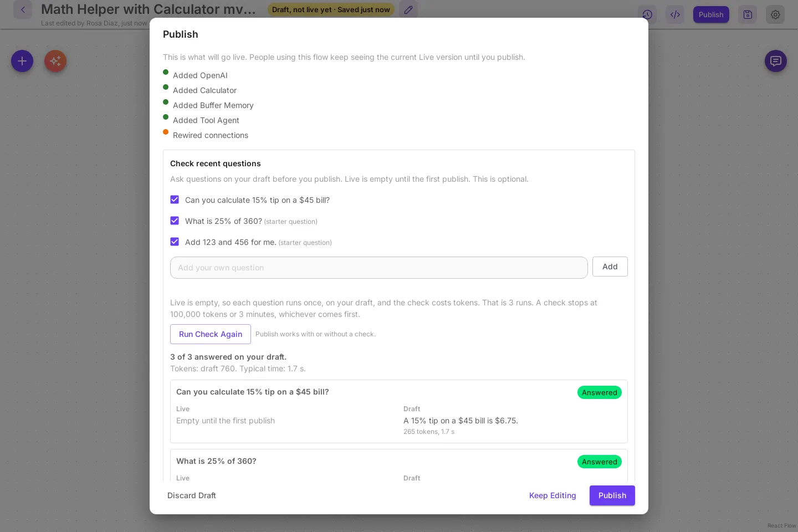The width and height of the screenshot is (798, 532).
Task: Click the header Publish button behind the dialog
Action: [x=711, y=14]
